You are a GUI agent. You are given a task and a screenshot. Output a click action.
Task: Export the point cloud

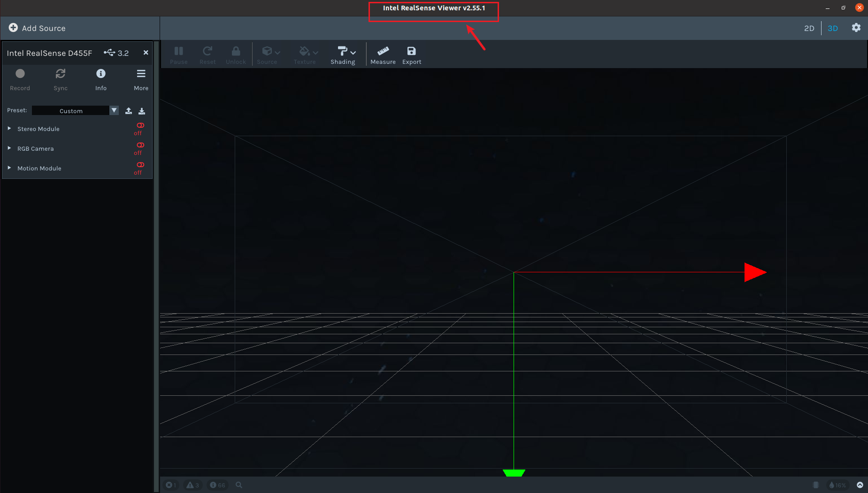(x=412, y=55)
